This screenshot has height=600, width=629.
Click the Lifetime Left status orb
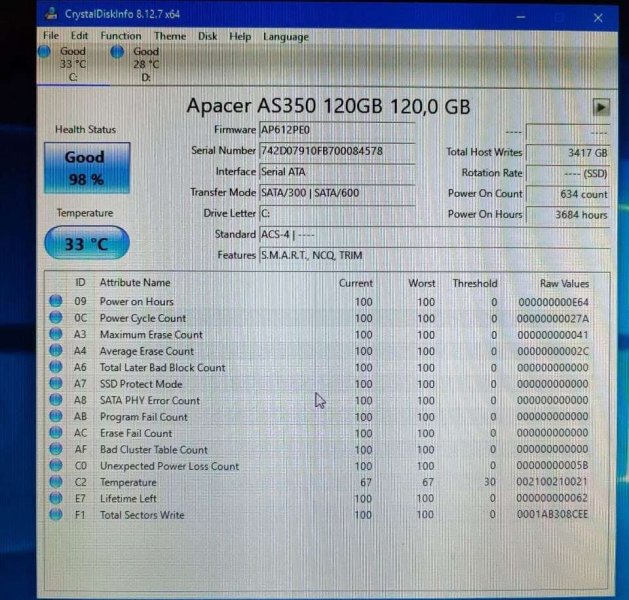pyautogui.click(x=55, y=498)
